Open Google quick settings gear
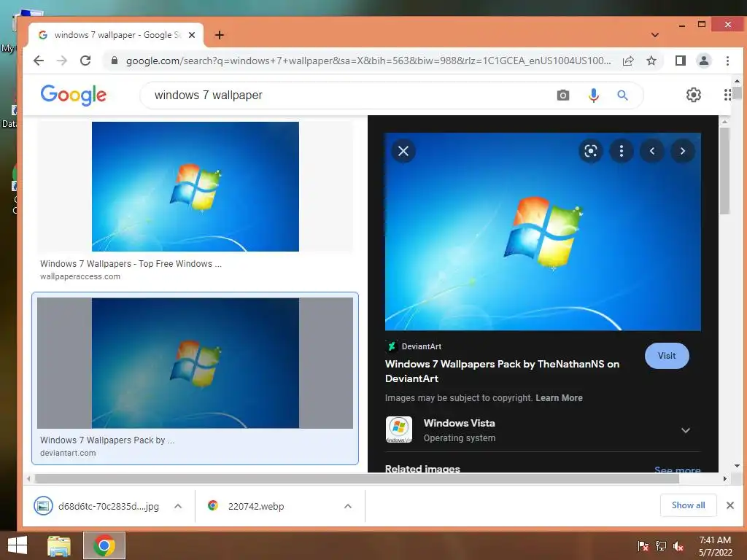This screenshot has height=560, width=747. pos(694,95)
